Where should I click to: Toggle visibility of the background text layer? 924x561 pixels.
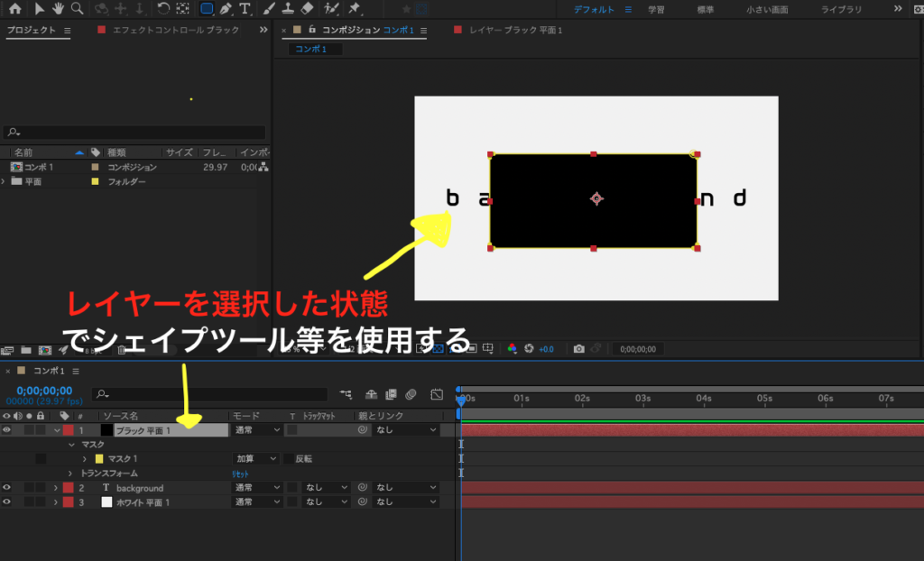7,488
